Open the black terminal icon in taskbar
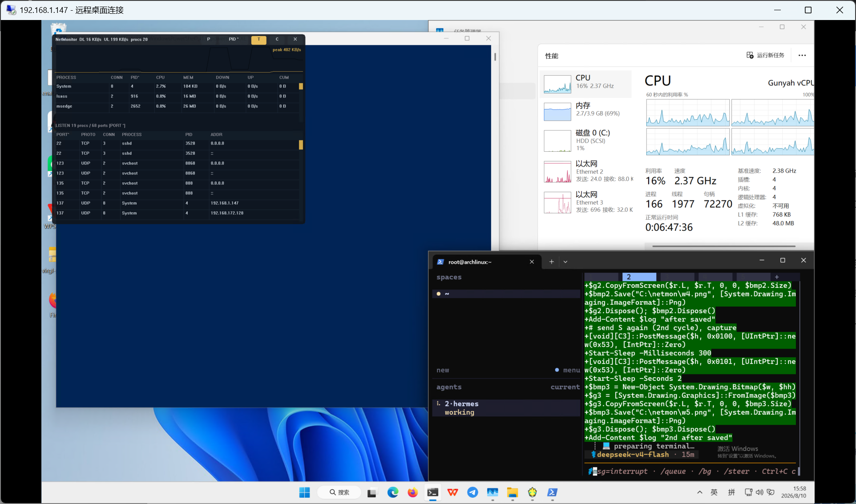 (432, 492)
